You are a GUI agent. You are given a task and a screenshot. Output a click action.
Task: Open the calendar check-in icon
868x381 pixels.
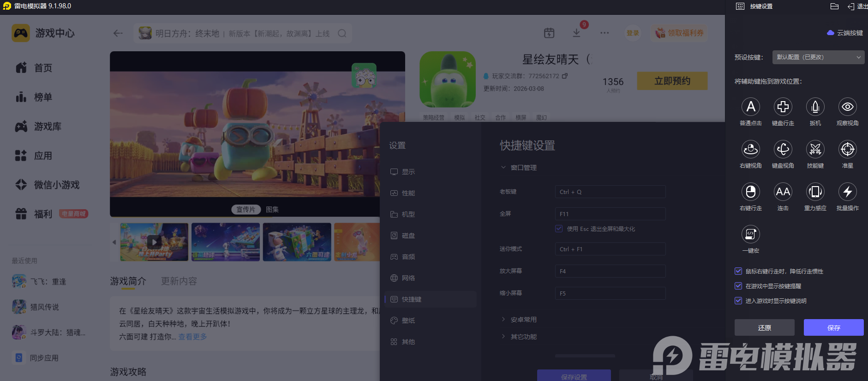[549, 33]
